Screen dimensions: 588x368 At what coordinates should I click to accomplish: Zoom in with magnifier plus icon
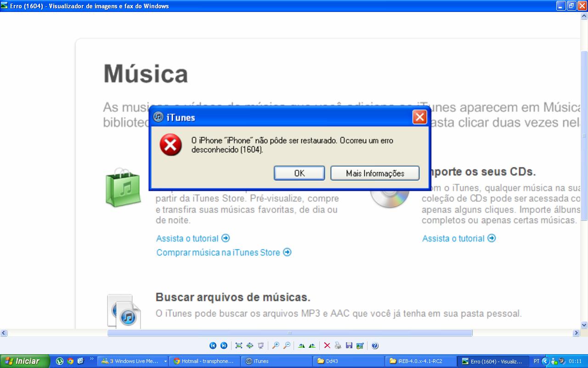(x=276, y=345)
